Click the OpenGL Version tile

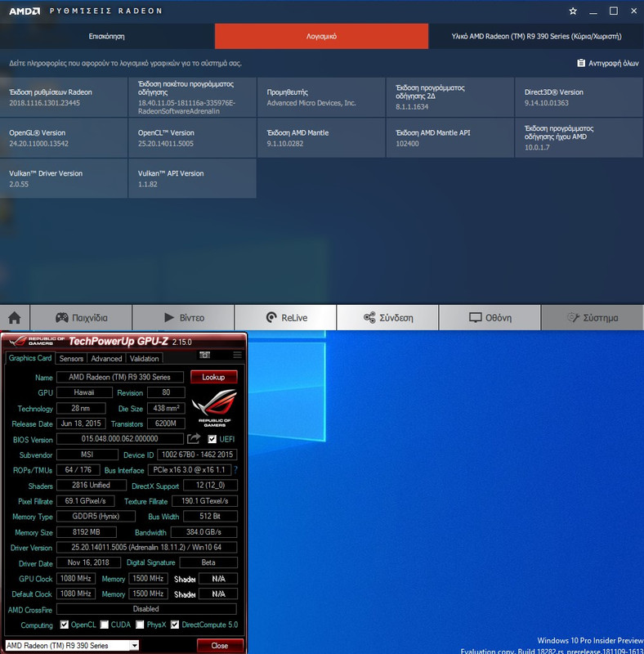coord(64,138)
